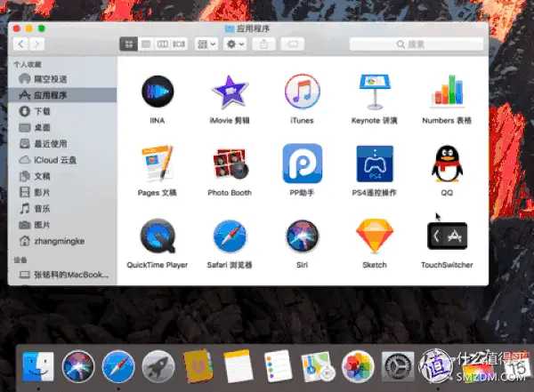Click the Edit Tags toolbar button
534x392 pixels.
pos(293,44)
